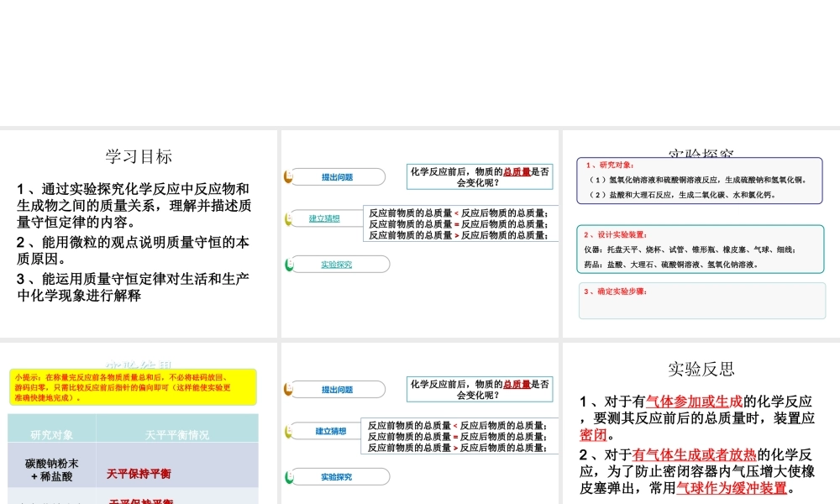The image size is (840, 504).
Task: Click learning goal 2 about 微粒的观点
Action: [133, 250]
